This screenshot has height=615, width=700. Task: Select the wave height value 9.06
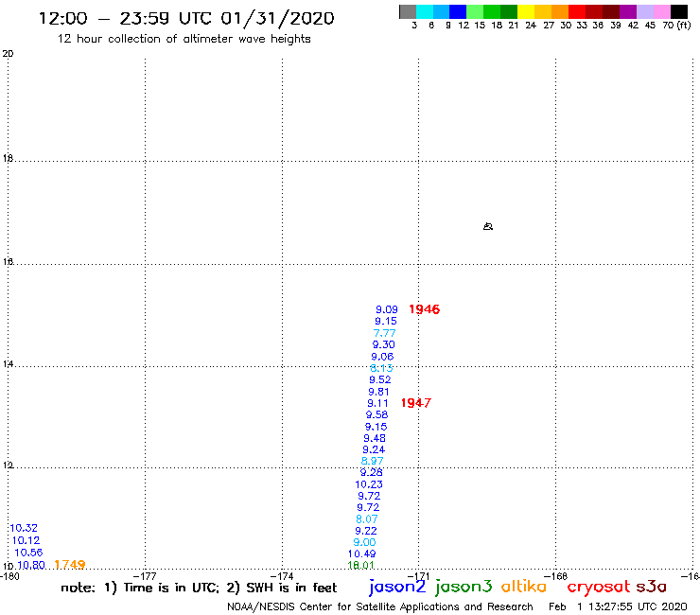[382, 357]
